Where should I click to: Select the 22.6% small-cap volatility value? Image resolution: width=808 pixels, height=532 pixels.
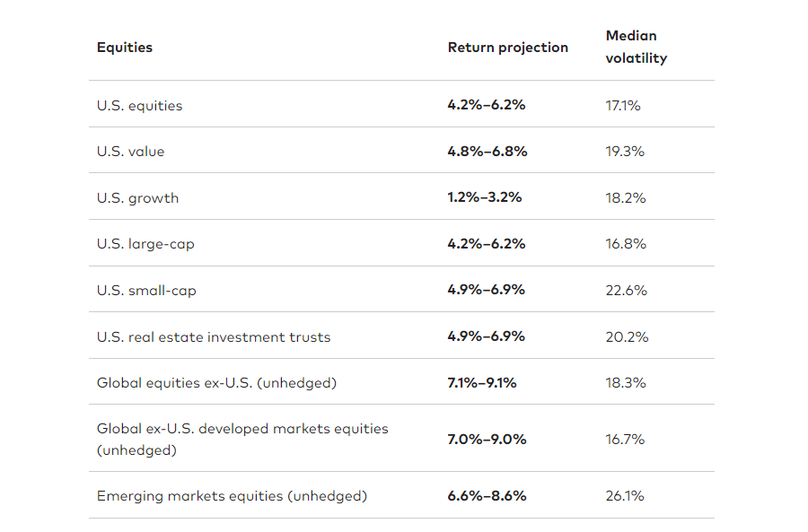point(626,291)
